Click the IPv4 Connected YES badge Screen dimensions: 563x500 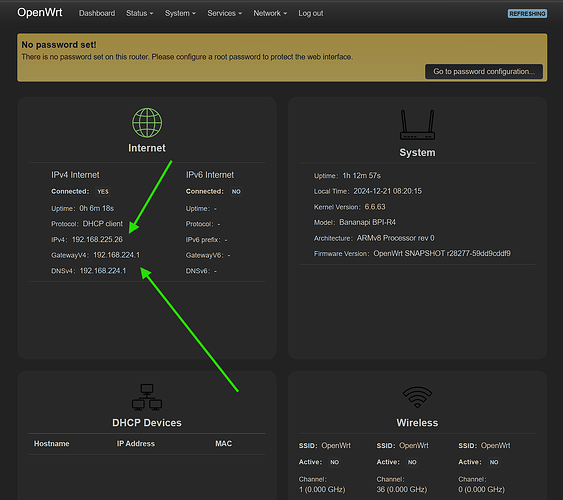(103, 192)
